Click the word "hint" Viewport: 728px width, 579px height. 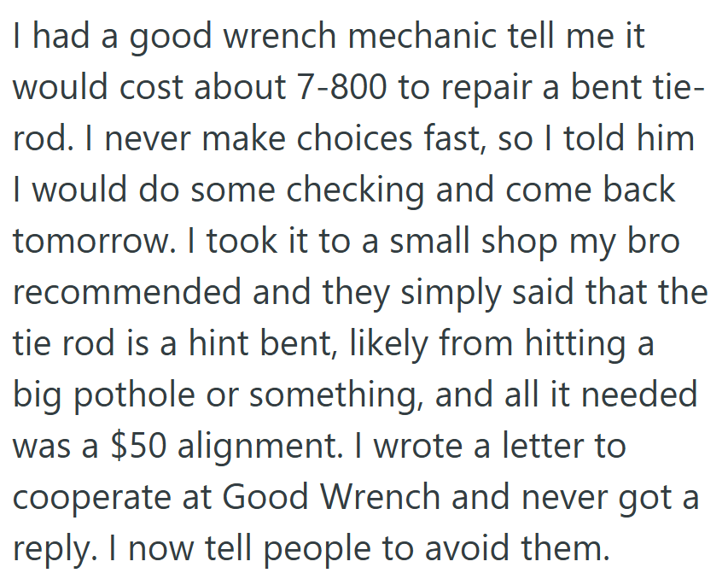pyautogui.click(x=223, y=343)
